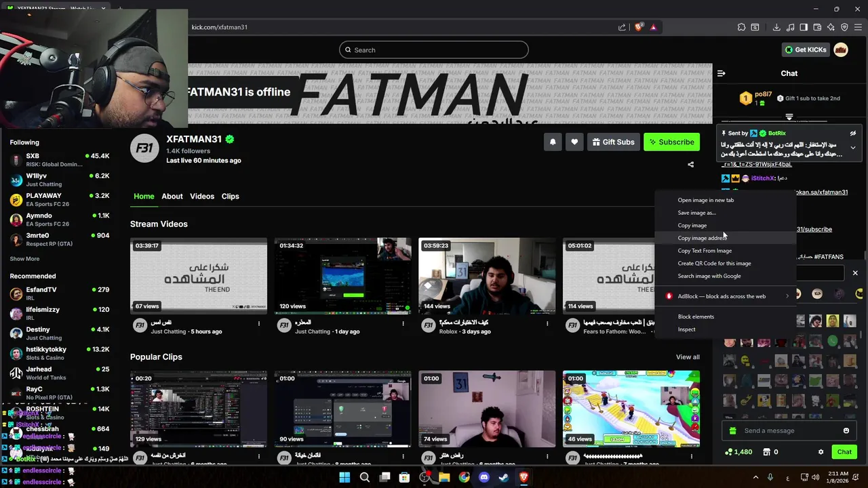Screen dimensions: 868x488
Task: Choose Create QR Code for this image
Action: point(725,263)
